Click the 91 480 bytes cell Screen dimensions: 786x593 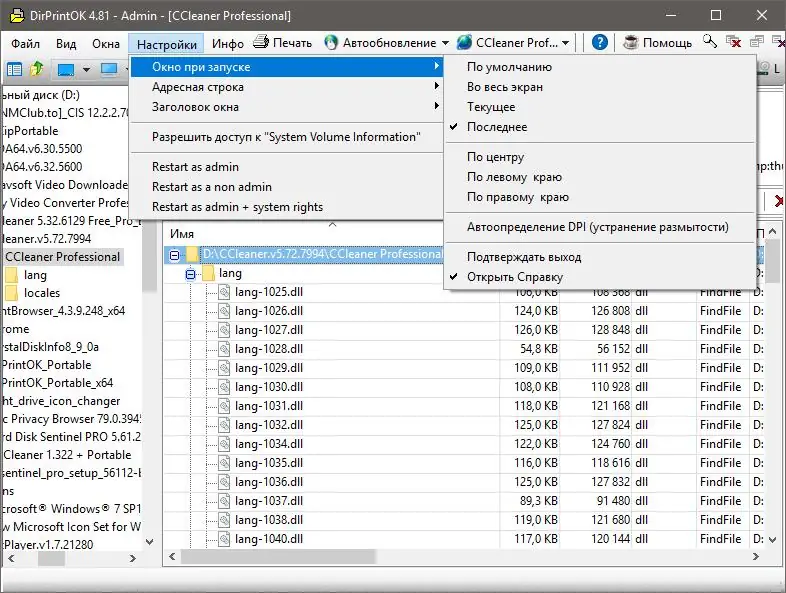614,501
